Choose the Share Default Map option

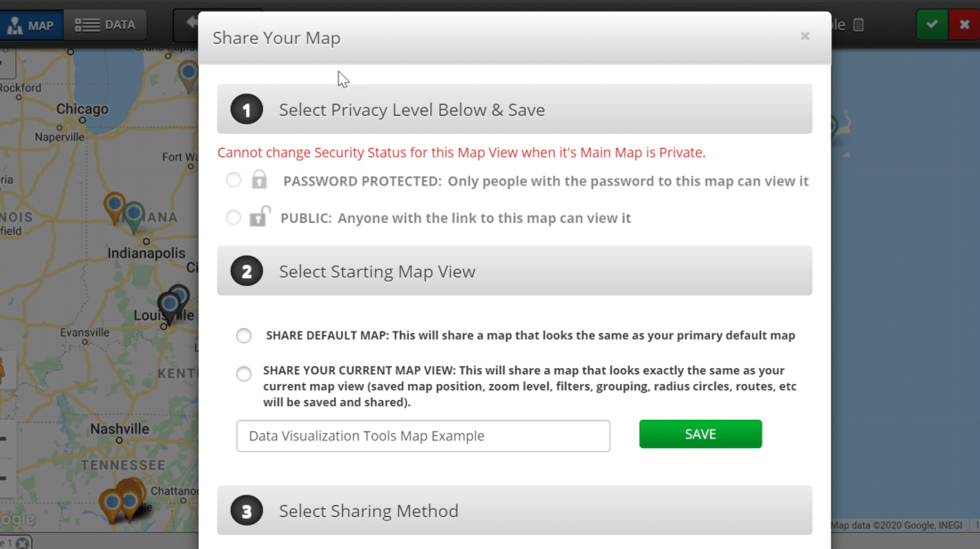[x=243, y=335]
